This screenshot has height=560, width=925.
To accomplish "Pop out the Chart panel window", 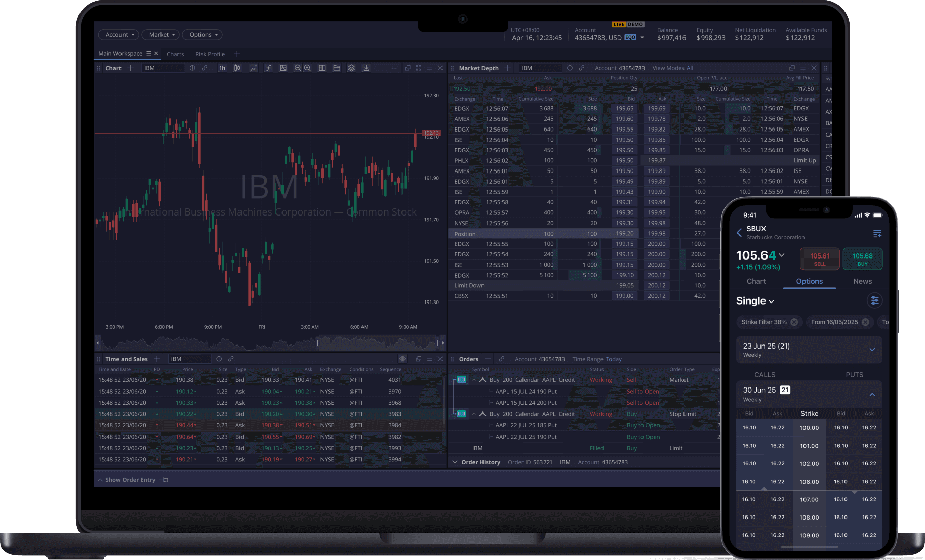I will coord(408,68).
